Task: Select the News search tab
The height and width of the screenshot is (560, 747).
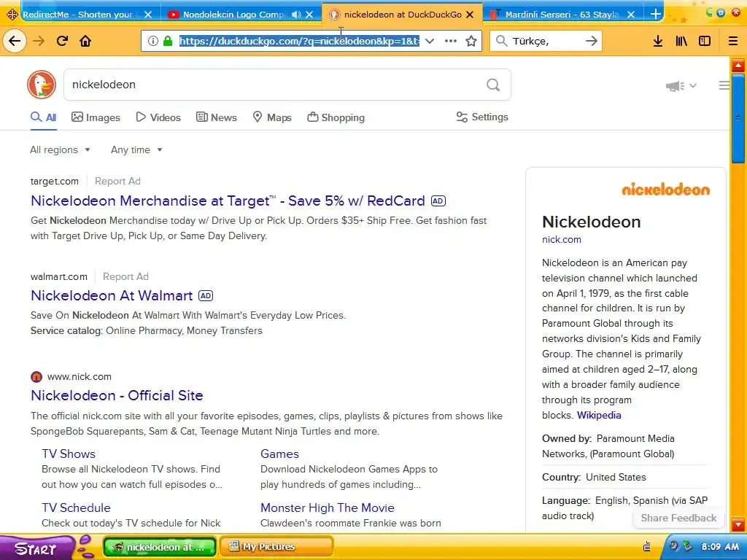Action: coord(217,117)
